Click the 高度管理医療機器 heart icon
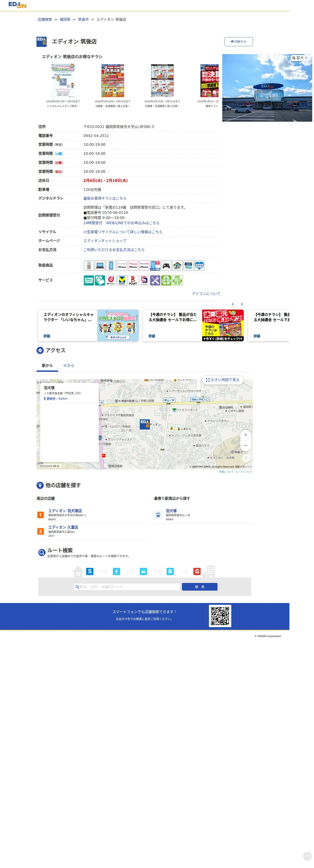The image size is (314, 868). (x=199, y=266)
